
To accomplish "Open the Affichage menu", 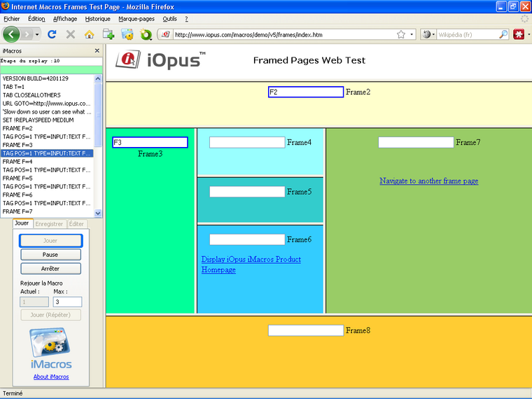I will tap(65, 19).
